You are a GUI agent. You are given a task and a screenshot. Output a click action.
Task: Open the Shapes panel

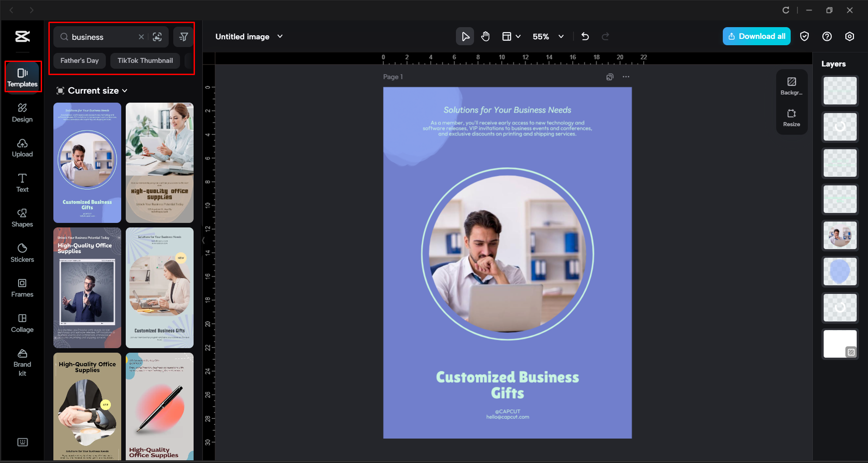[x=22, y=218]
